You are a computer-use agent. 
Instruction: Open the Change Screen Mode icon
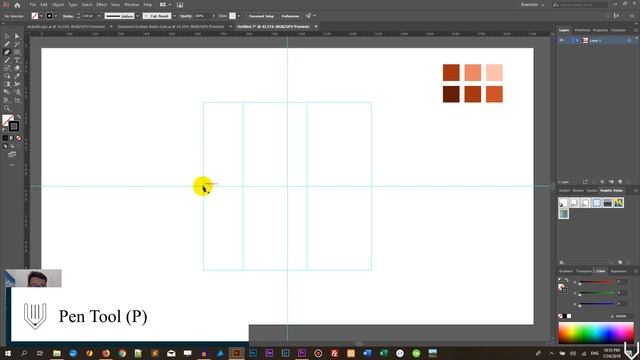pyautogui.click(x=12, y=154)
